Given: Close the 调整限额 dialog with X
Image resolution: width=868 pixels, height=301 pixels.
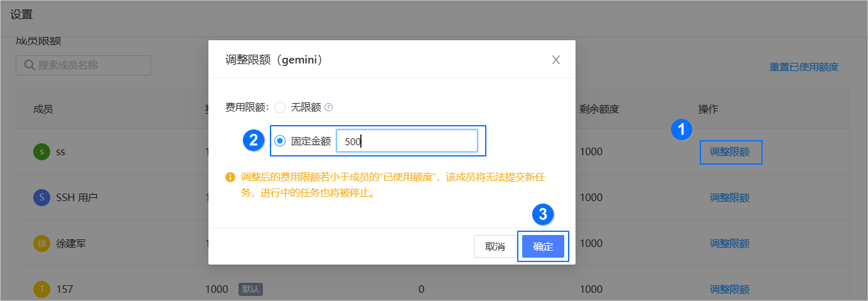Looking at the screenshot, I should [555, 60].
